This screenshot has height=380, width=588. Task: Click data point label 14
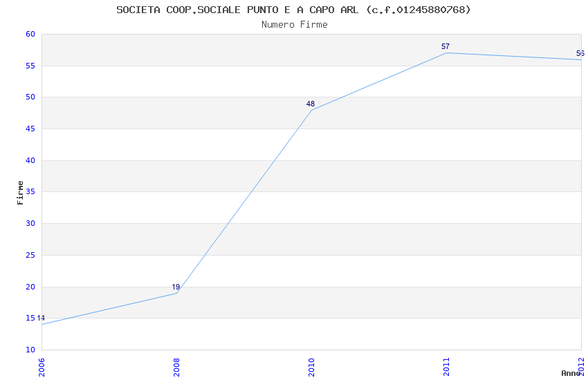[41, 318]
